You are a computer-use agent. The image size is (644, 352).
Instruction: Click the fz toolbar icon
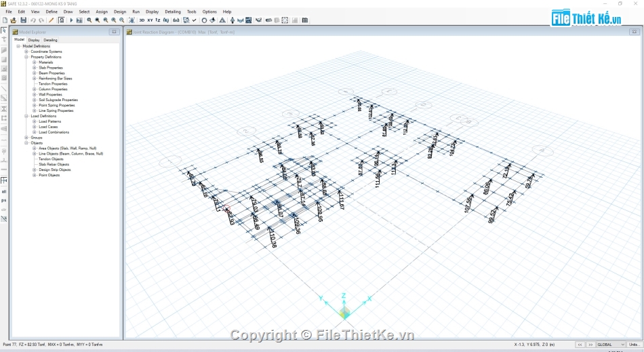coord(158,20)
